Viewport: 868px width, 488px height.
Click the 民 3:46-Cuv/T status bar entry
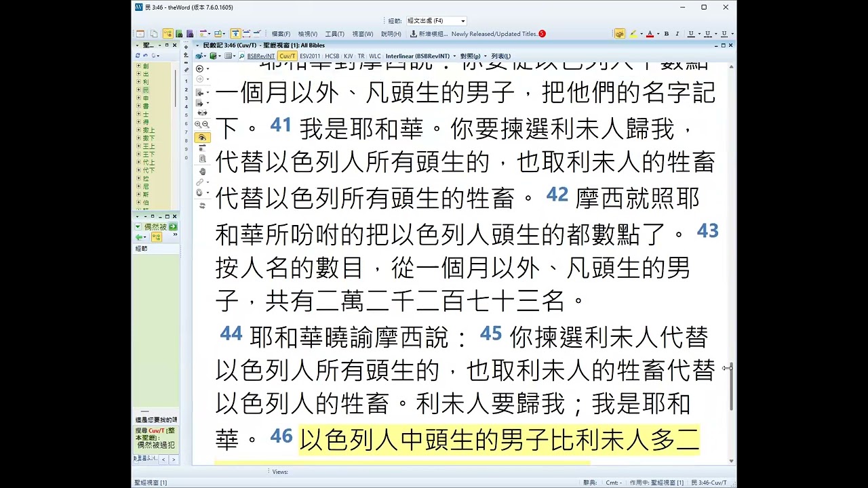(709, 483)
